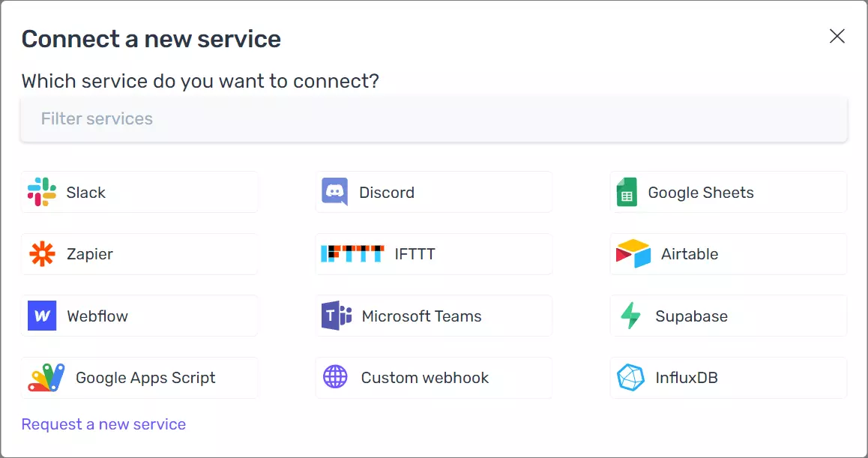Image resolution: width=868 pixels, height=458 pixels.
Task: Click the Airtable logo icon
Action: 633,254
